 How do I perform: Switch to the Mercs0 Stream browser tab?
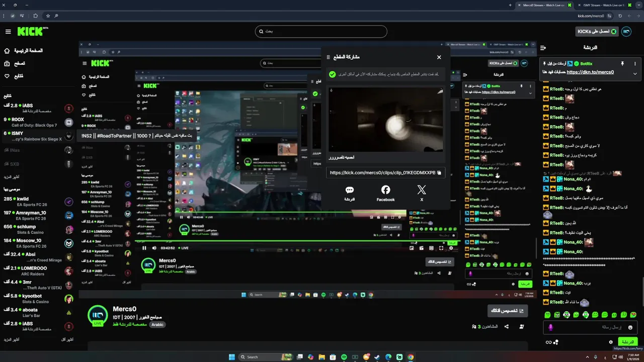point(545,5)
